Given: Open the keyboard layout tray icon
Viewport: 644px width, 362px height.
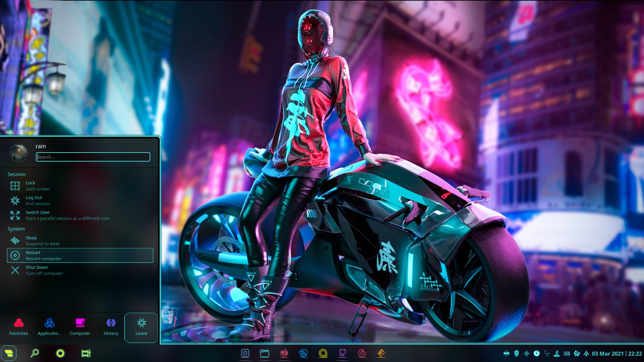Looking at the screenshot, I should [567, 353].
